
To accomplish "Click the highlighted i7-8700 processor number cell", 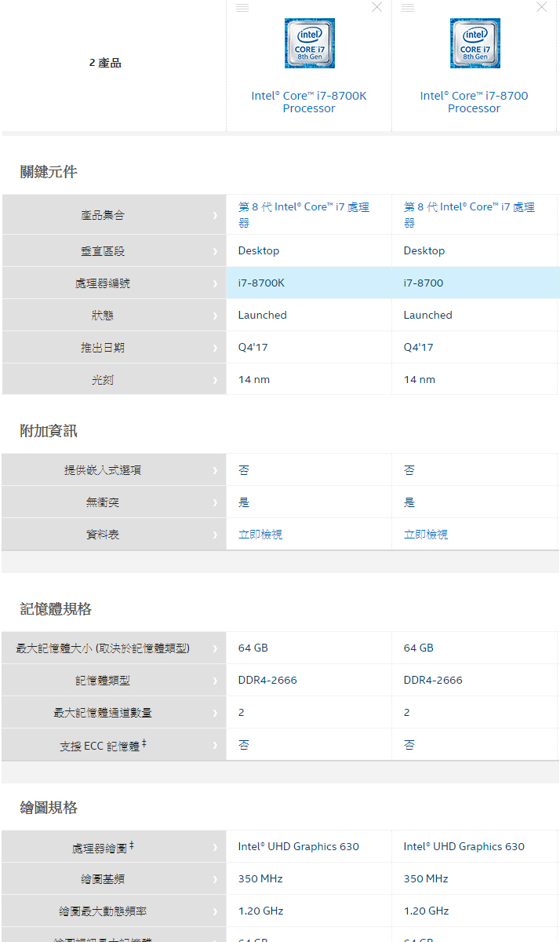I will click(476, 283).
